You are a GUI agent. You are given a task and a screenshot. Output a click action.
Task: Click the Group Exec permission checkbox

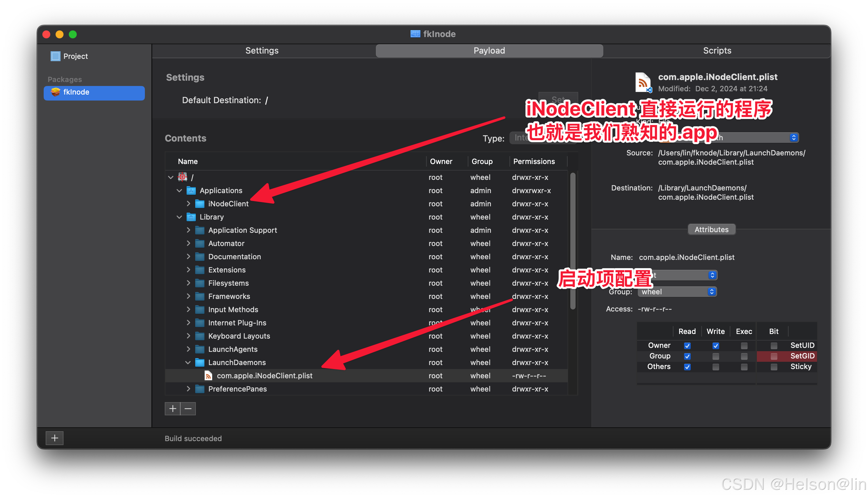click(744, 356)
